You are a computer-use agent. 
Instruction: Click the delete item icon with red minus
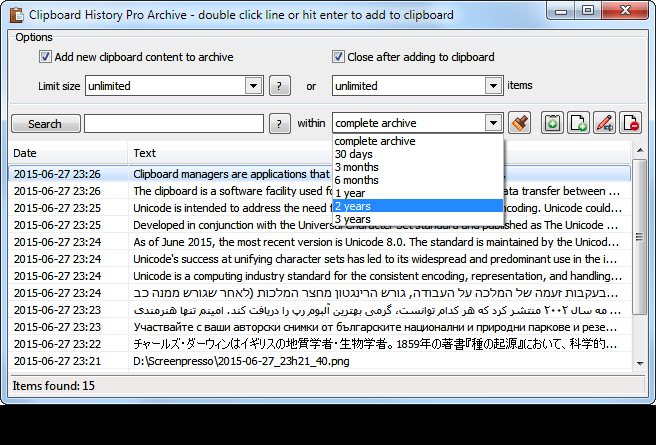630,123
